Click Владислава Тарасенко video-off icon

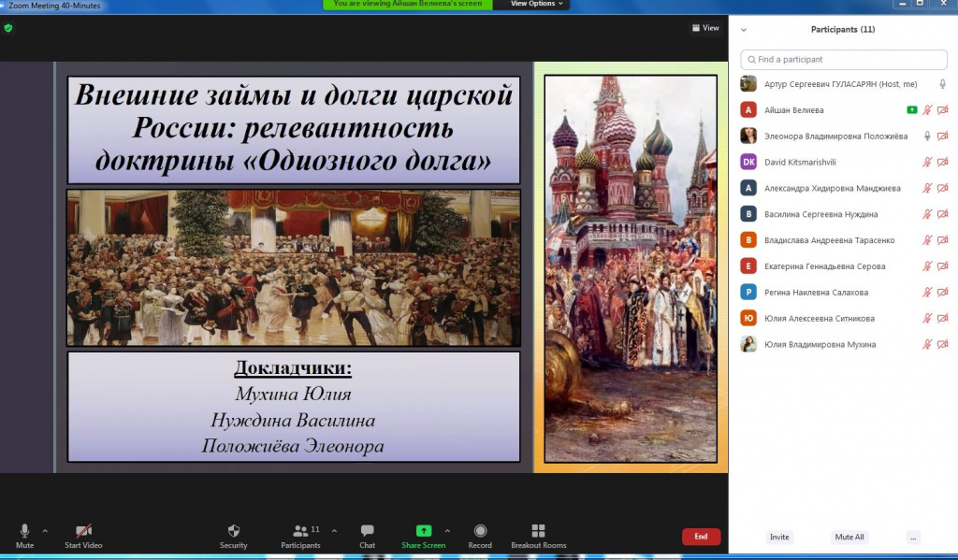943,240
